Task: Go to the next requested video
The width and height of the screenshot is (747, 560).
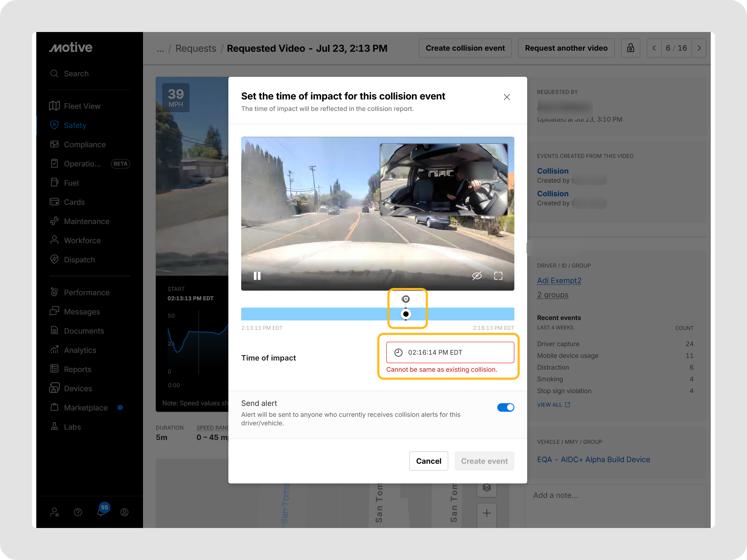Action: click(699, 48)
